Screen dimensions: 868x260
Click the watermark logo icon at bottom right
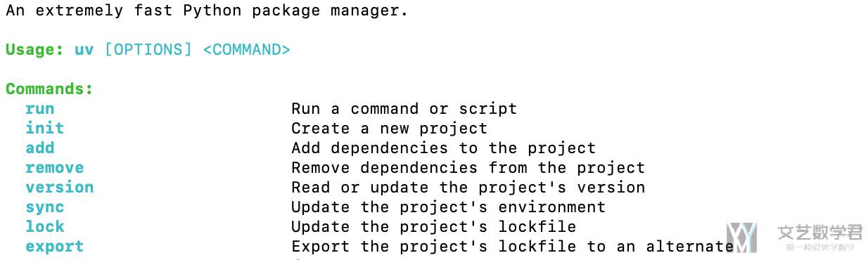click(742, 238)
